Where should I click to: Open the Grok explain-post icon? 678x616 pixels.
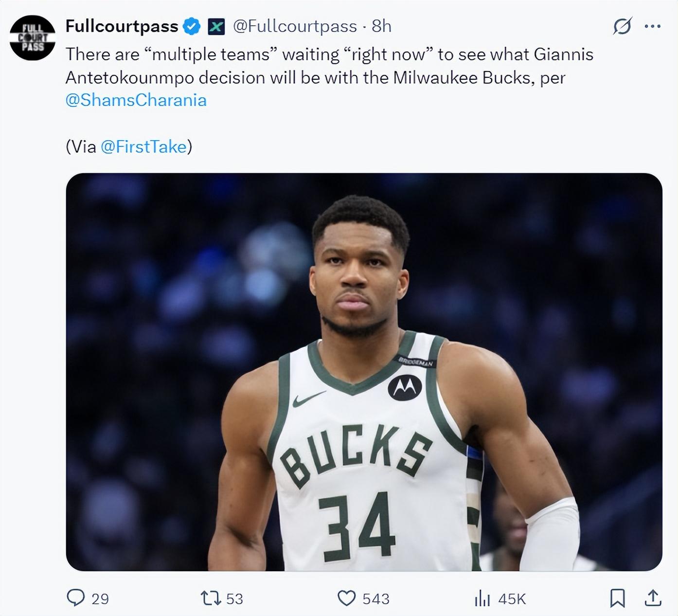622,26
